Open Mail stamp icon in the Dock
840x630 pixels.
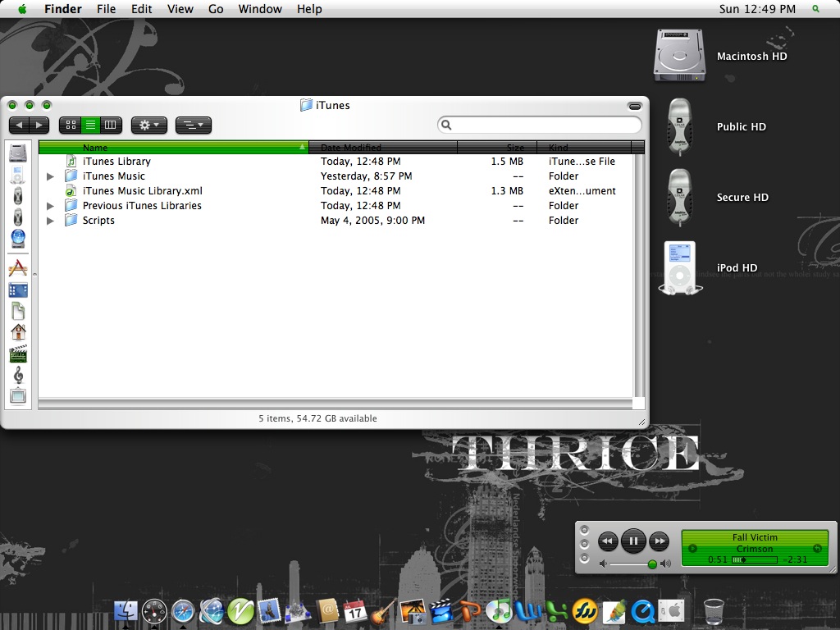tap(269, 610)
